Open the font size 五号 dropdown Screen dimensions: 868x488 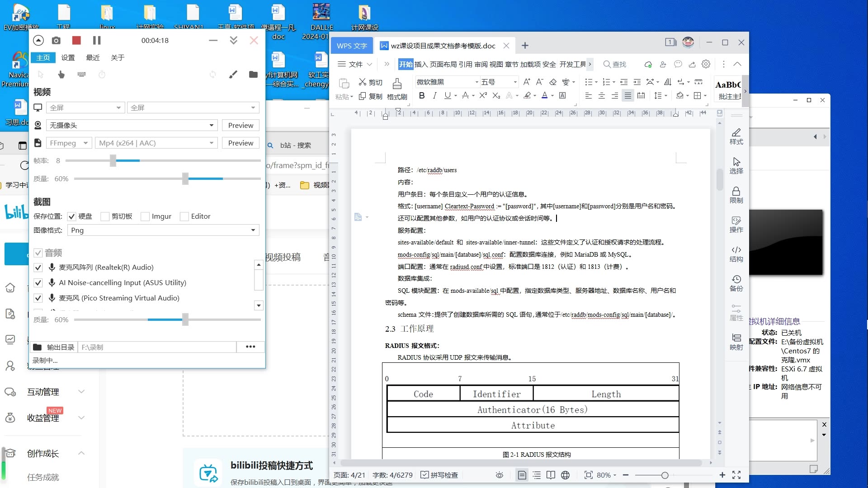[514, 82]
